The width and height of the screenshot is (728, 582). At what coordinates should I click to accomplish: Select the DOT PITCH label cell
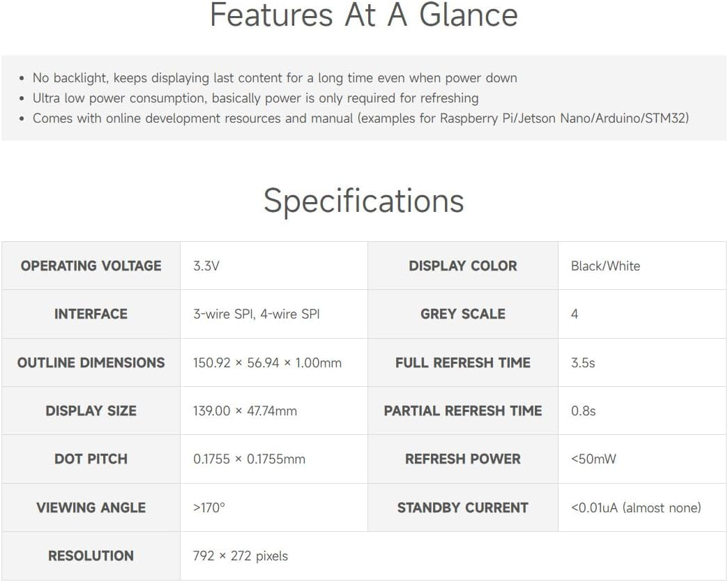click(91, 459)
